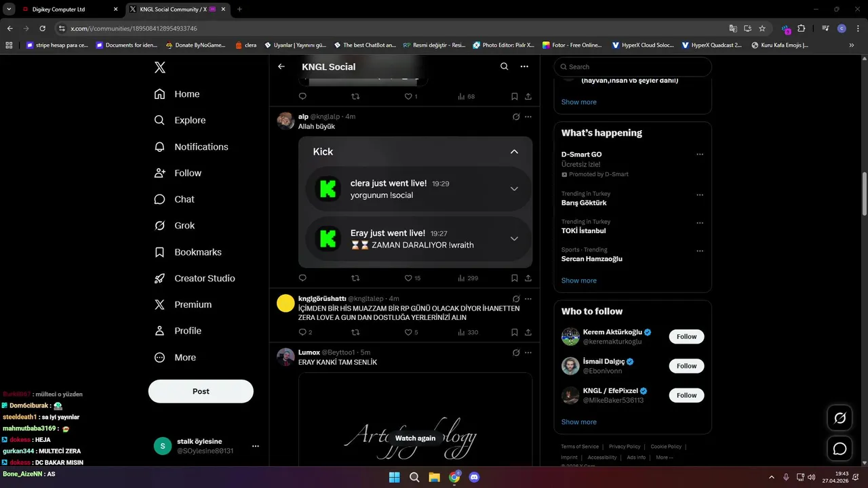
Task: Click the Post button
Action: pos(201,391)
